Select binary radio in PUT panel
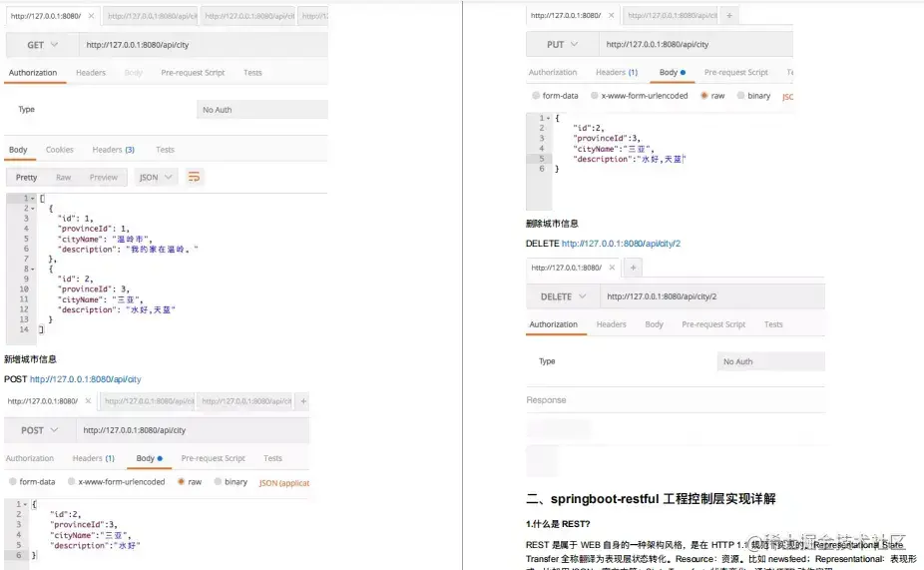Screen dimensions: 924x570 (x=740, y=96)
